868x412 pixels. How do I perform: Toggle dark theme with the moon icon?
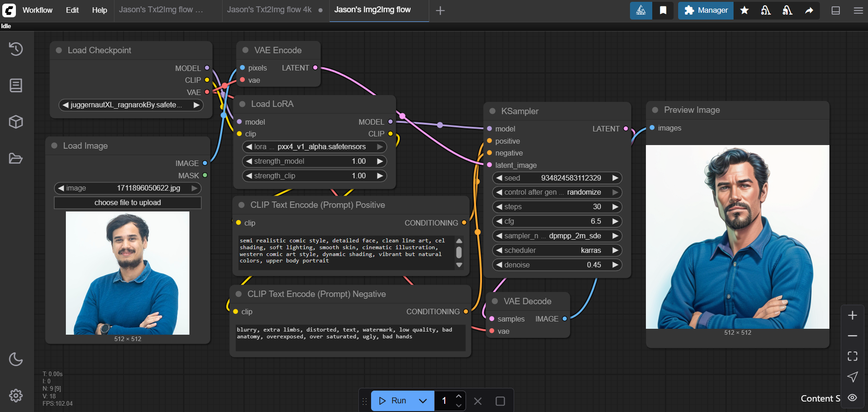click(16, 359)
